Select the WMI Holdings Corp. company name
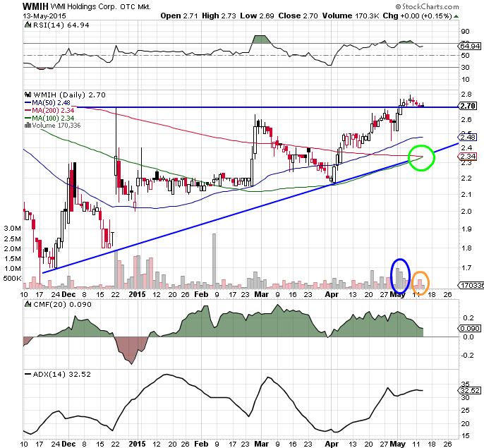The width and height of the screenshot is (484, 448). (83, 7)
